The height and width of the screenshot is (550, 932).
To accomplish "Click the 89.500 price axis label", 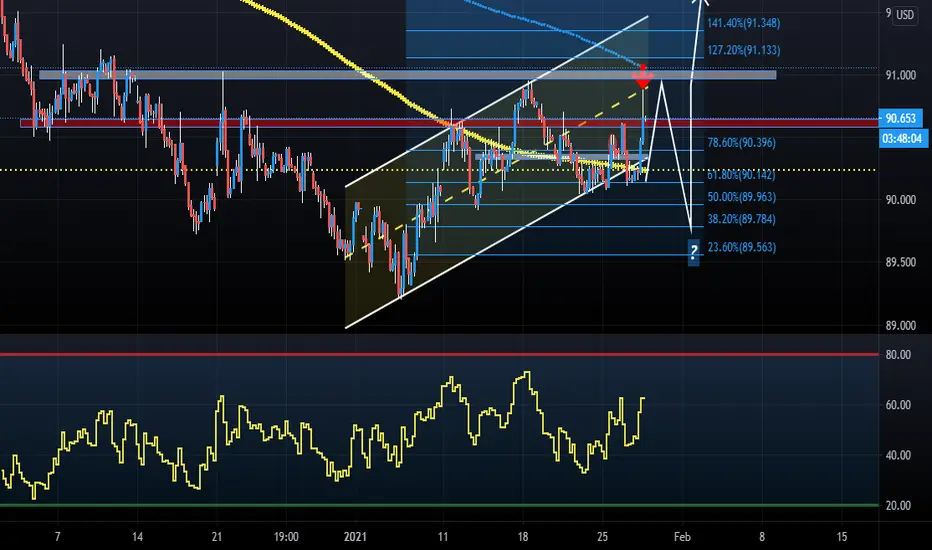I will coord(900,262).
